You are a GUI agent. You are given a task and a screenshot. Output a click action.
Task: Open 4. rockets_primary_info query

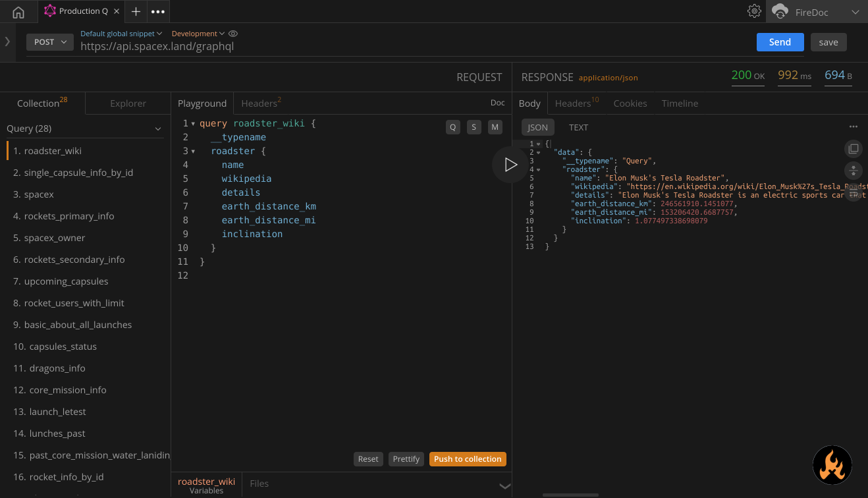pos(86,216)
